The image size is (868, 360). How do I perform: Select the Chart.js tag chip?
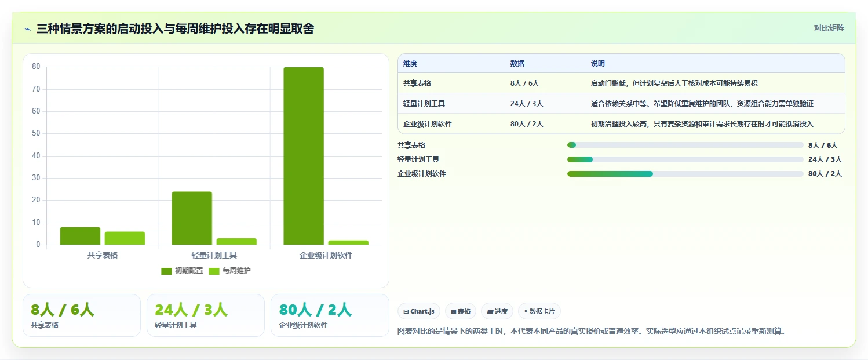click(419, 311)
